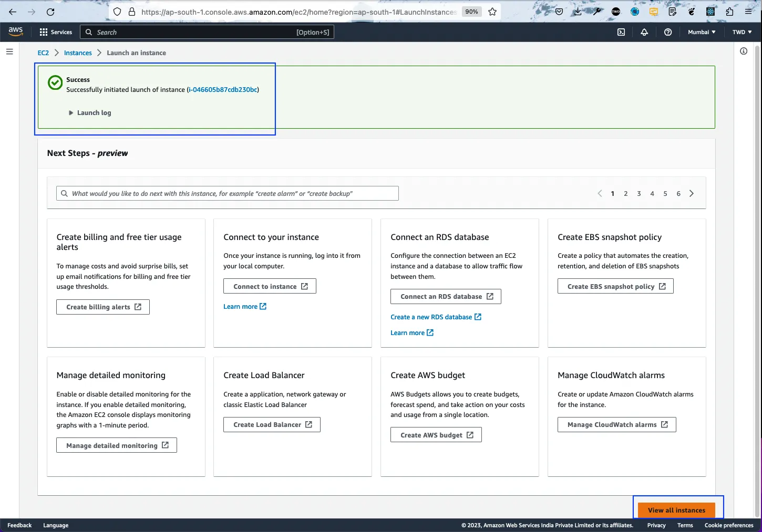Focus the AWS console Search box
762x532 pixels.
pyautogui.click(x=207, y=32)
